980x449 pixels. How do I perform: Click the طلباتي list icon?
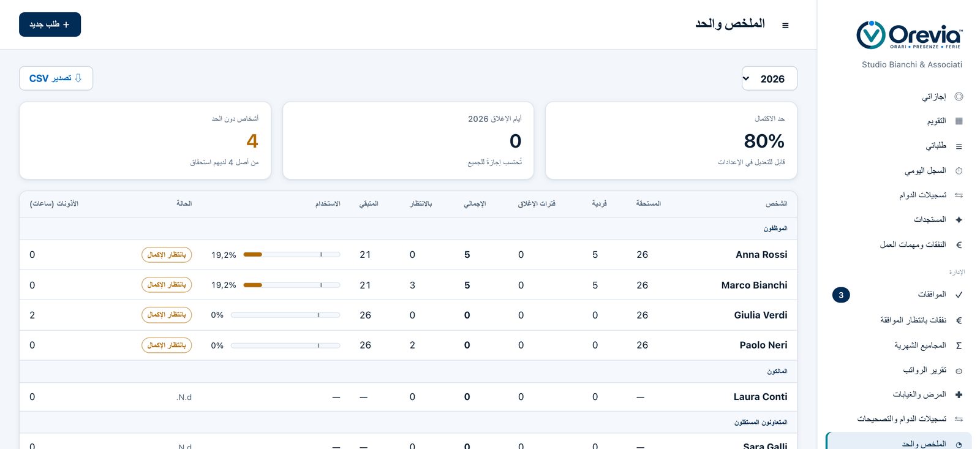pos(959,146)
